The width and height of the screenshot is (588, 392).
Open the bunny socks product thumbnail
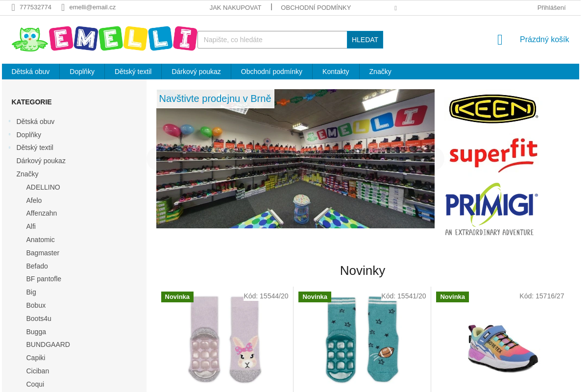(224, 339)
